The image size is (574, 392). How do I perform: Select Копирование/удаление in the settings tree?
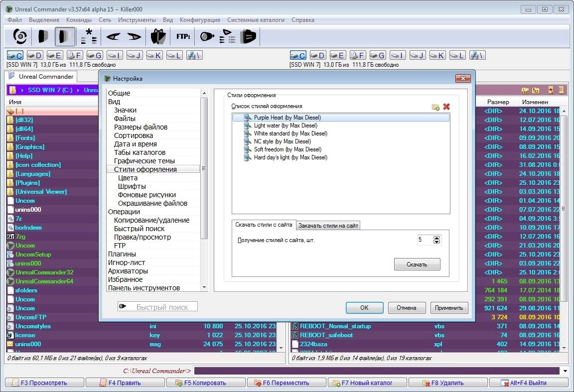click(x=151, y=220)
